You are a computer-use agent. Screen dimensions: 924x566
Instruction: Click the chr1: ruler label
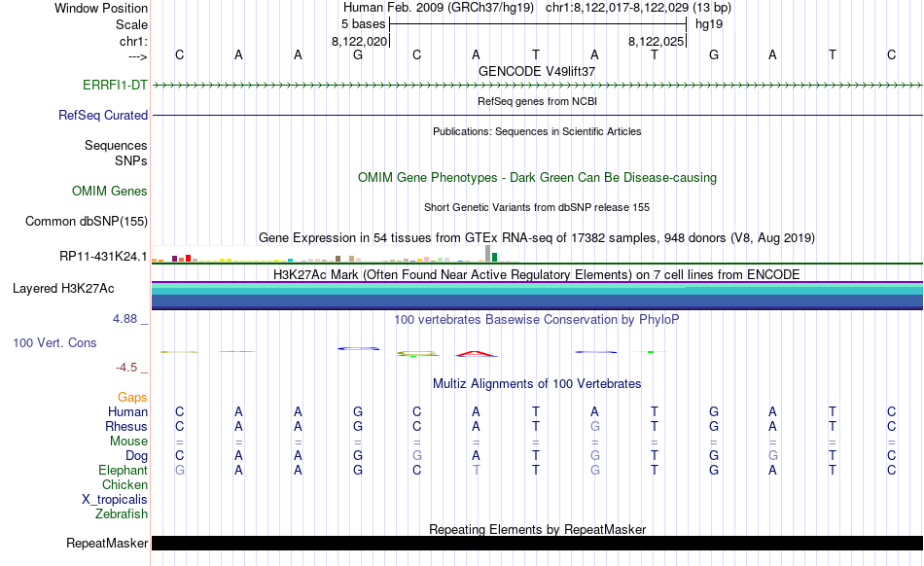point(134,41)
